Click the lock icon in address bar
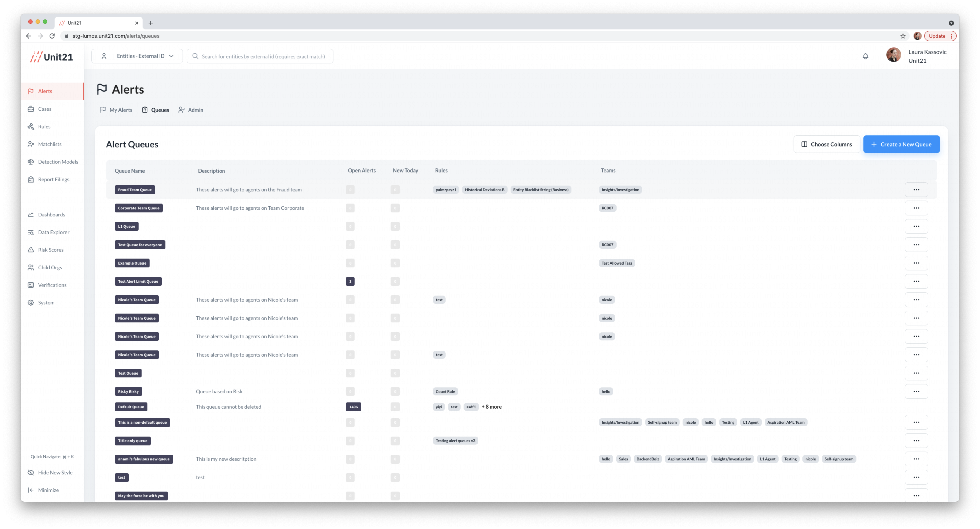This screenshot has width=980, height=529. [67, 36]
